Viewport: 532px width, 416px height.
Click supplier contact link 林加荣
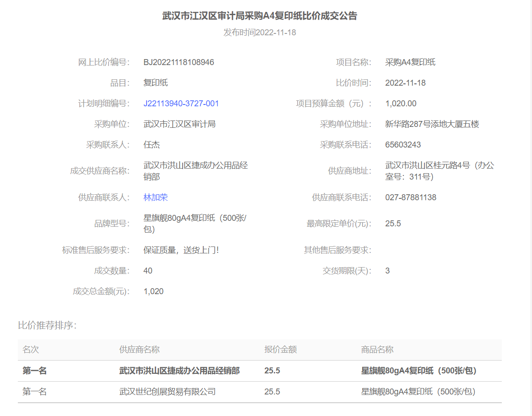[x=155, y=197]
